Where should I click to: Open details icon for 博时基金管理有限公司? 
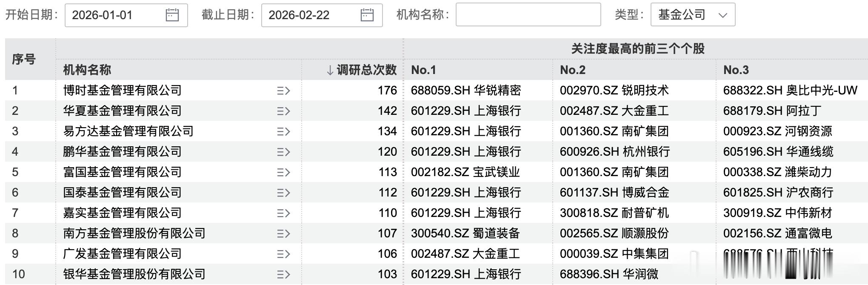283,91
